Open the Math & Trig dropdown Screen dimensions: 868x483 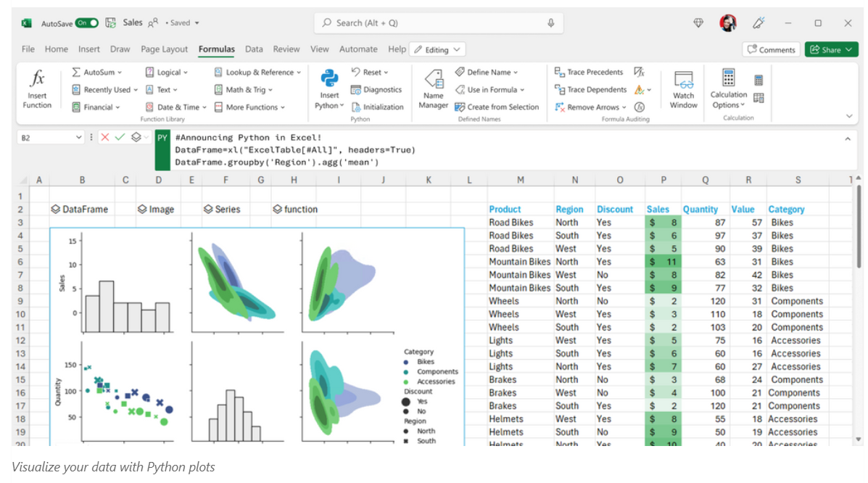tap(243, 90)
